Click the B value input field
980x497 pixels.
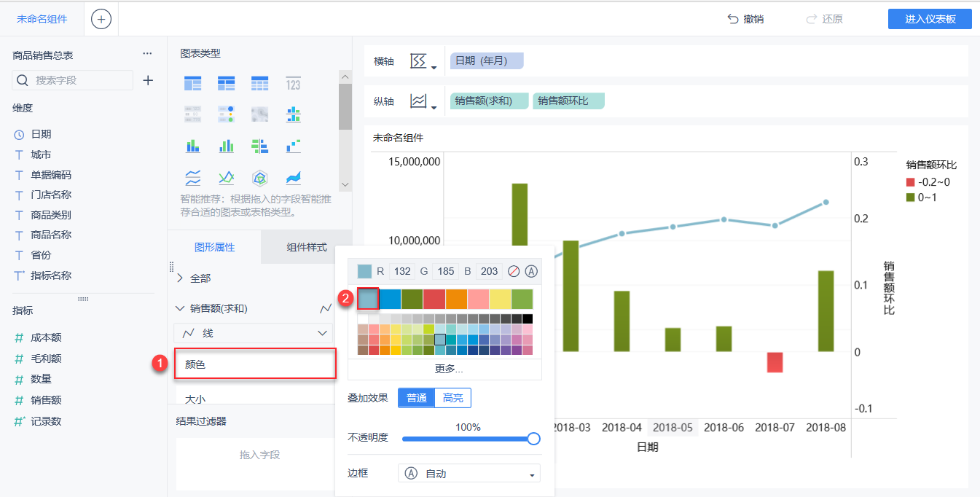click(489, 271)
